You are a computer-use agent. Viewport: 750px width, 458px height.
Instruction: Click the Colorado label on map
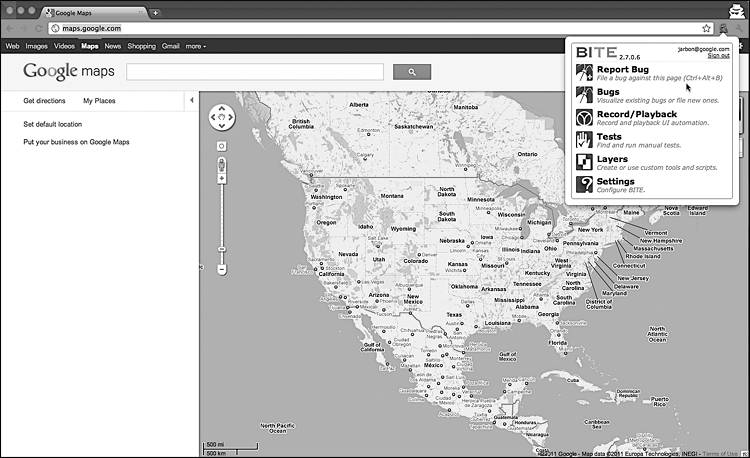[x=415, y=261]
